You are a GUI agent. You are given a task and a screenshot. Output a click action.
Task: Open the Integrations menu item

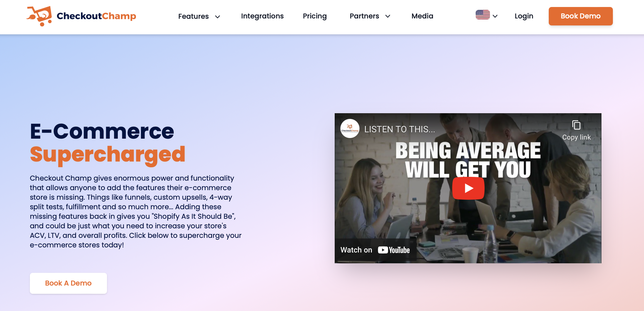click(x=262, y=16)
